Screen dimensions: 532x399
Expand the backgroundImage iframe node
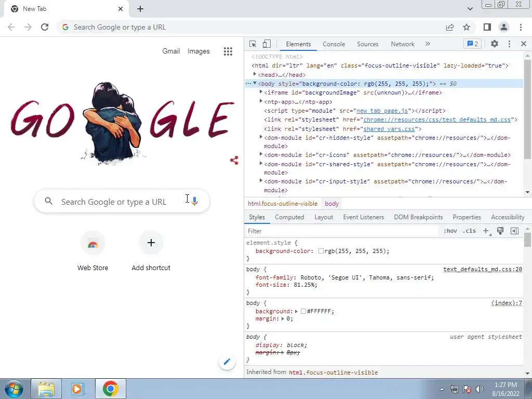coord(261,92)
